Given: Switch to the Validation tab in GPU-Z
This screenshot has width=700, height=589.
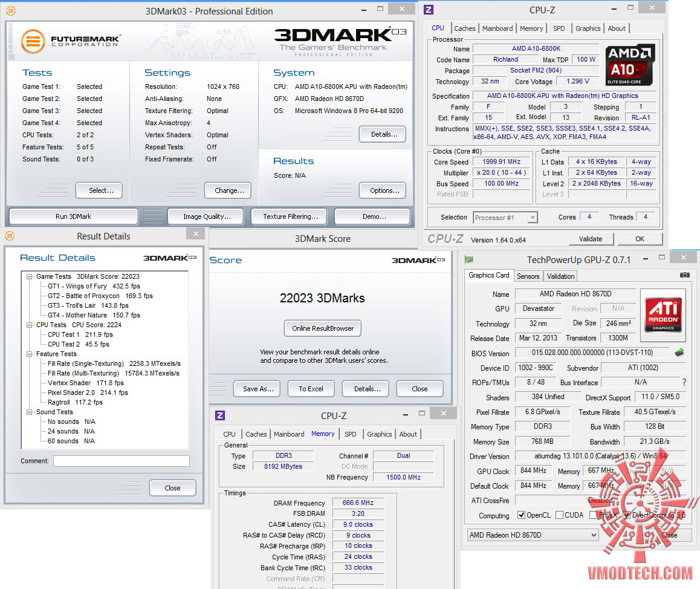Looking at the screenshot, I should (560, 276).
